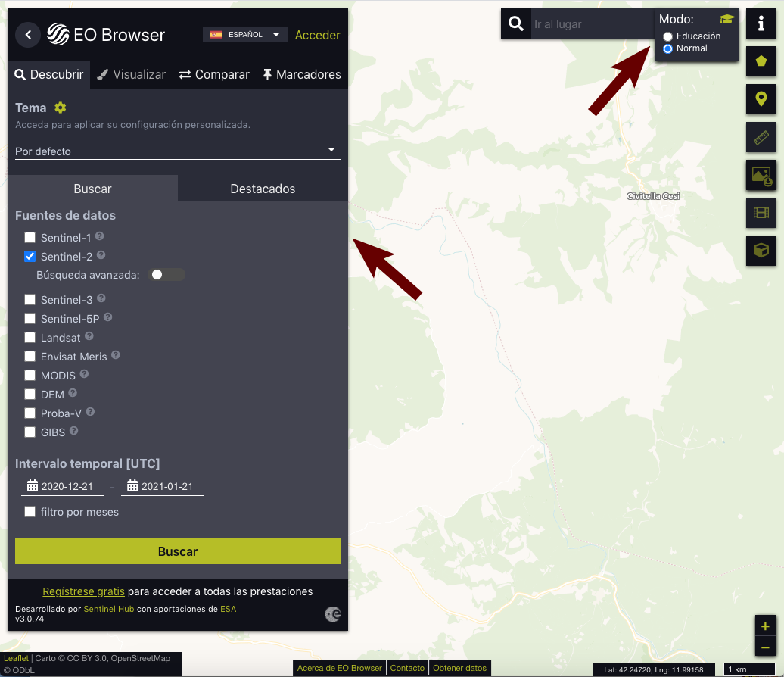
Task: Collapse the panel with back arrow
Action: pos(28,34)
